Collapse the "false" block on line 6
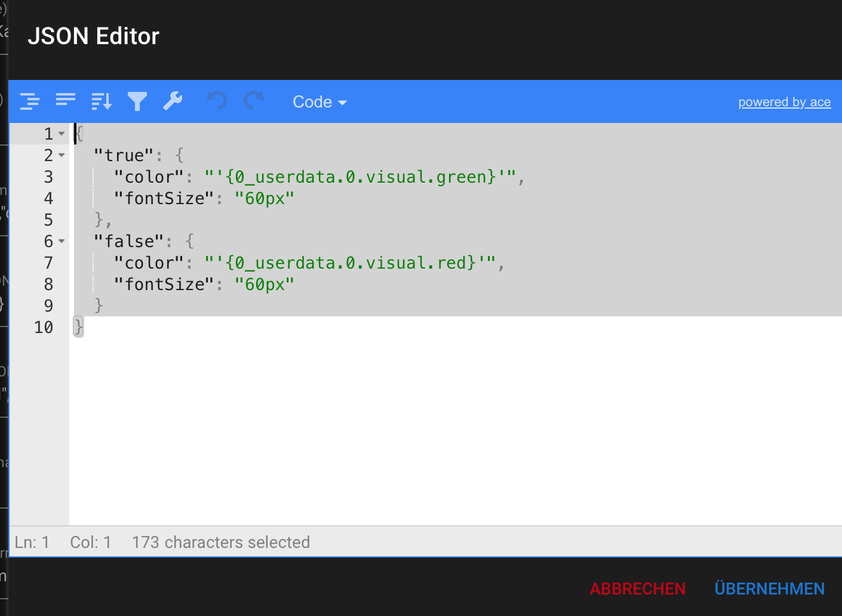 tap(62, 241)
